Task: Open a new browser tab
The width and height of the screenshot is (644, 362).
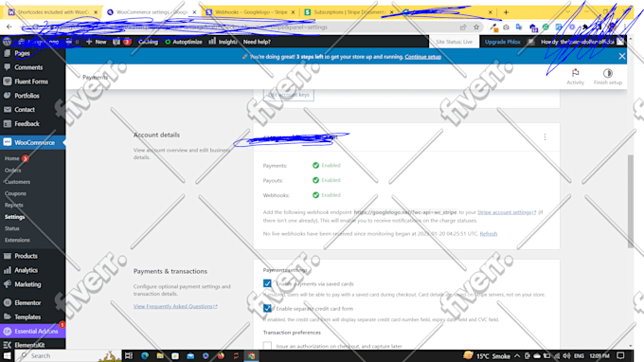Action: (x=506, y=12)
